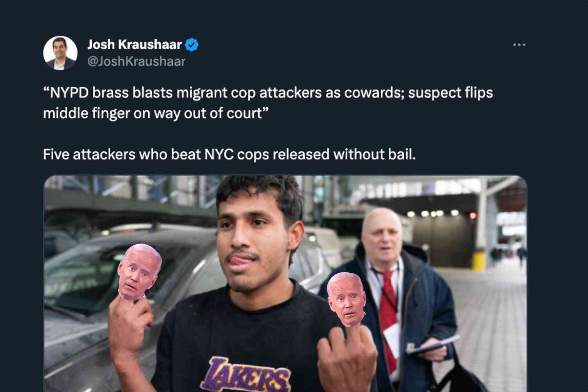Viewport: 588px width, 392px height.
Task: Click the papers held by background man
Action: pyautogui.click(x=433, y=344)
